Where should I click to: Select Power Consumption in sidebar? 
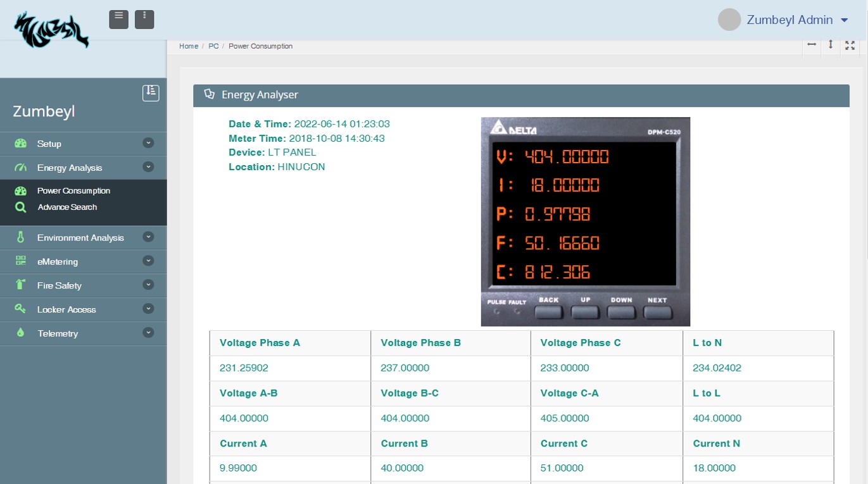tap(73, 190)
